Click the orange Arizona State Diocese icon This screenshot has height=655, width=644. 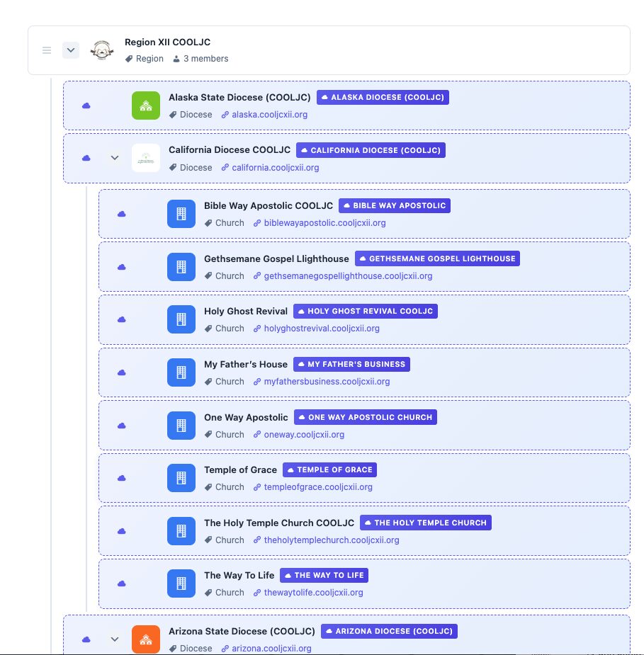(x=145, y=639)
